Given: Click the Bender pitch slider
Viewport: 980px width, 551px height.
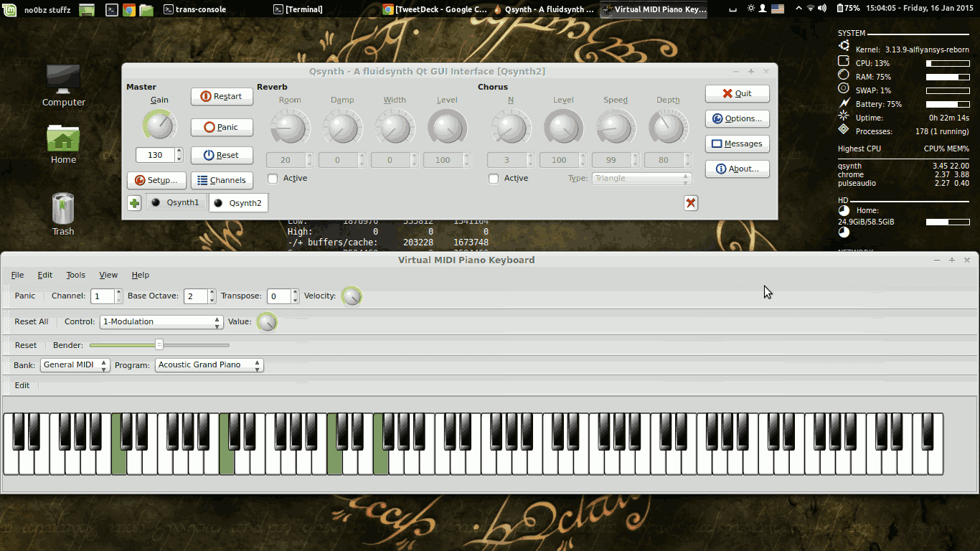Looking at the screenshot, I should point(159,345).
